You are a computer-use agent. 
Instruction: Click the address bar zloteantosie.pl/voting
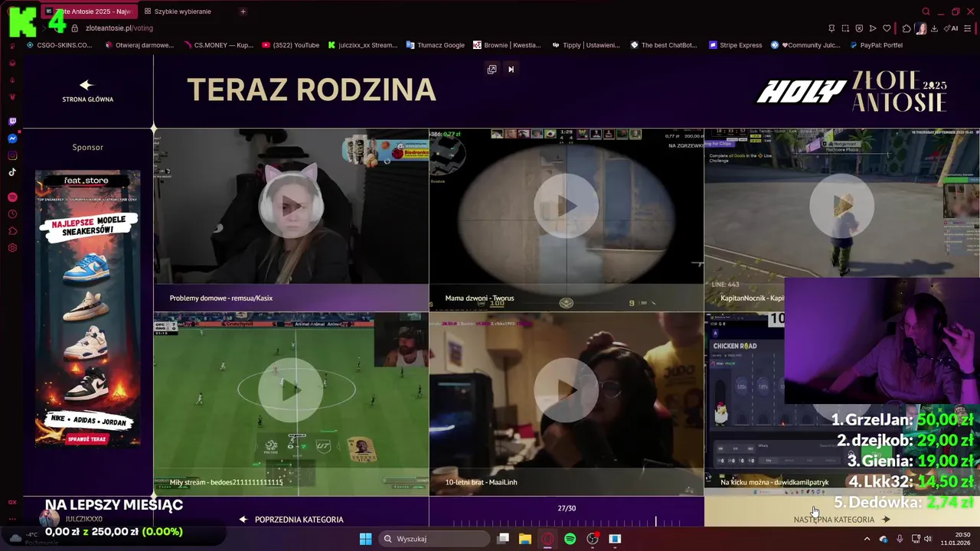point(119,28)
